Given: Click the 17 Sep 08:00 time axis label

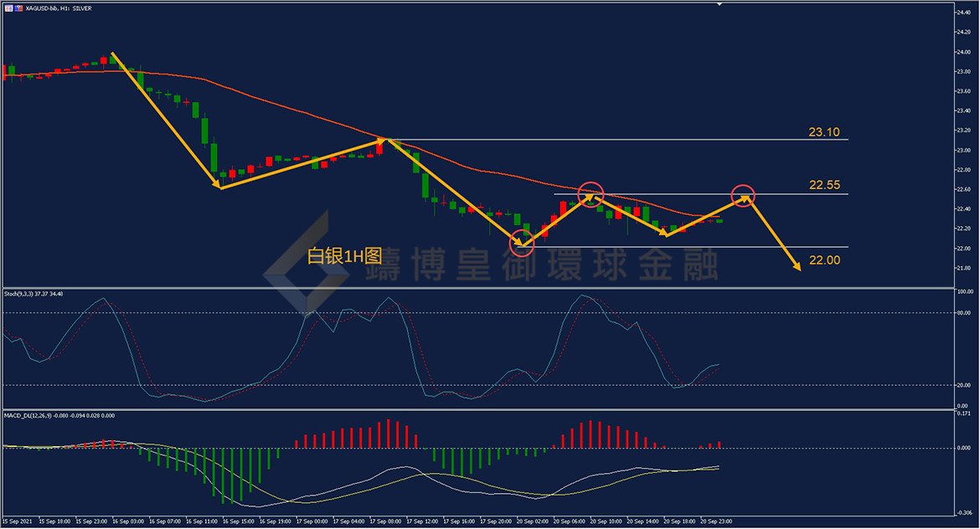Looking at the screenshot, I should pos(386,521).
